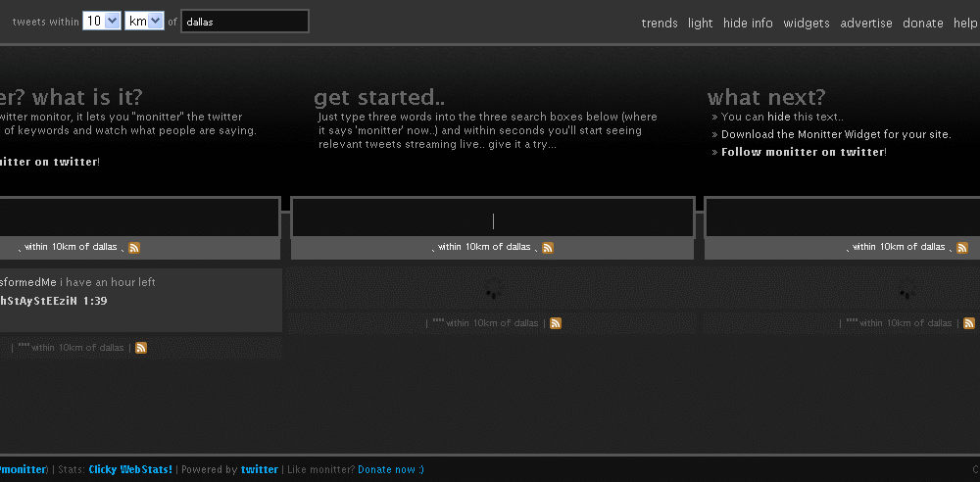This screenshot has height=482, width=980.
Task: Switch to the light theme
Action: pyautogui.click(x=700, y=24)
